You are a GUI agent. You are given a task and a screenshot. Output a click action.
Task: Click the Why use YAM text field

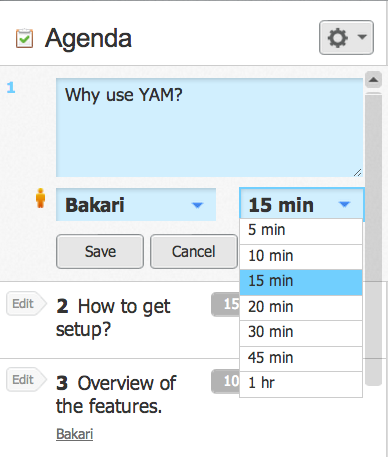209,128
